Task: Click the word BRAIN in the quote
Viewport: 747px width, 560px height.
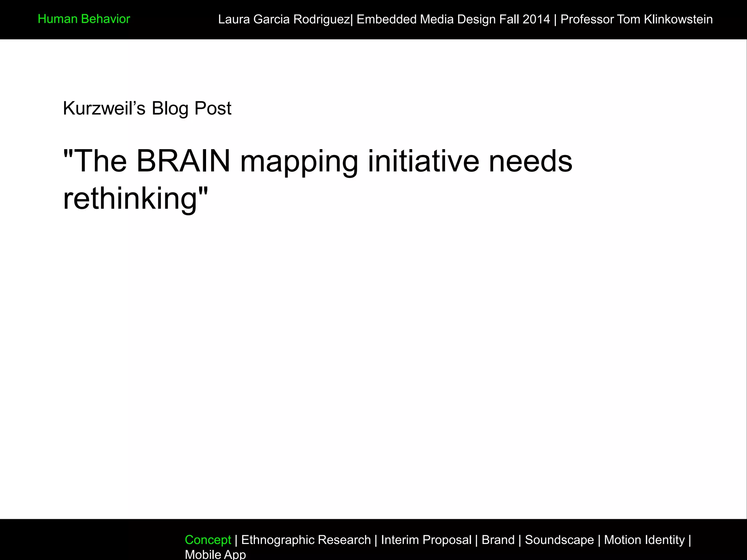Action: click(x=183, y=161)
